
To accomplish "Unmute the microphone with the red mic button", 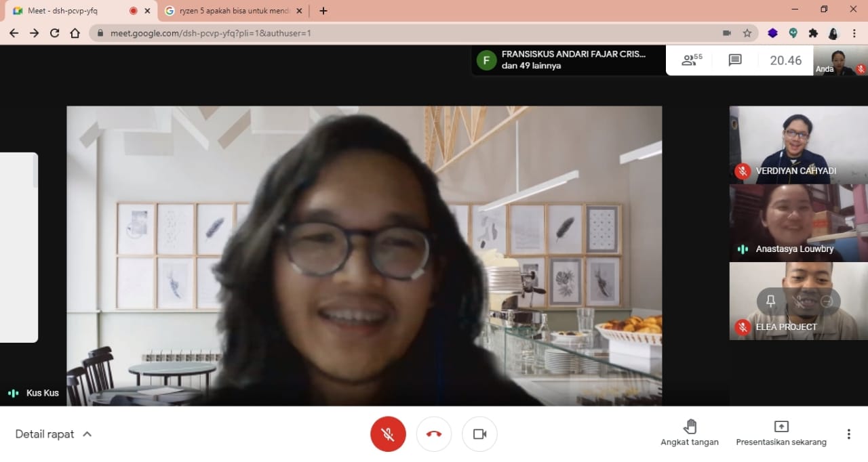I will pos(388,434).
